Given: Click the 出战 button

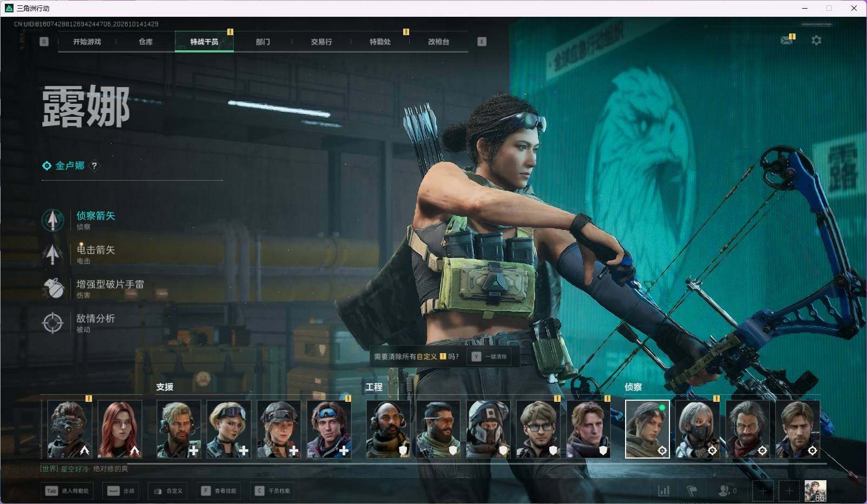Looking at the screenshot, I should coord(121,491).
